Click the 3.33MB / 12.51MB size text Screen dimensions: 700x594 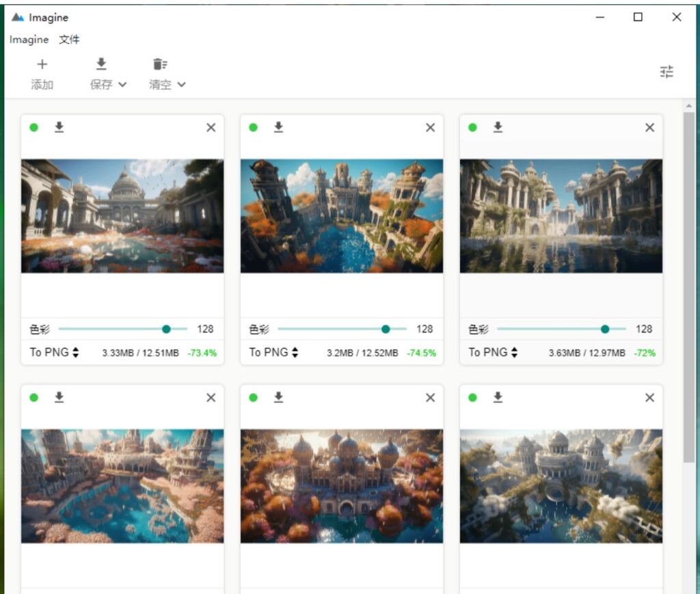[140, 353]
